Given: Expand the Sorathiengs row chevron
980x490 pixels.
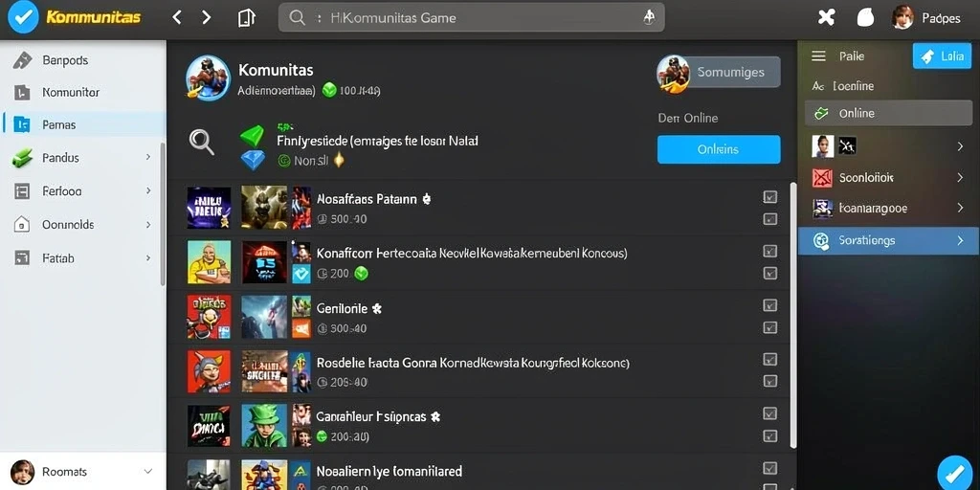Looking at the screenshot, I should (x=960, y=240).
